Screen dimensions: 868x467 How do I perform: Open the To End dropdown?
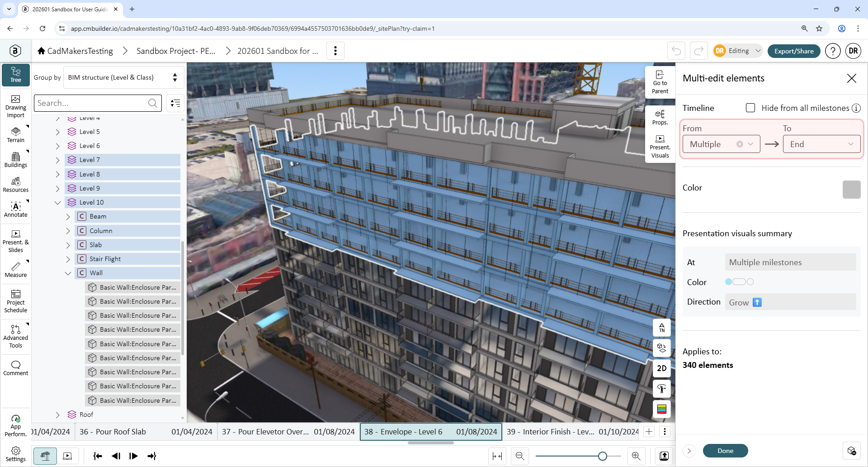[821, 144]
